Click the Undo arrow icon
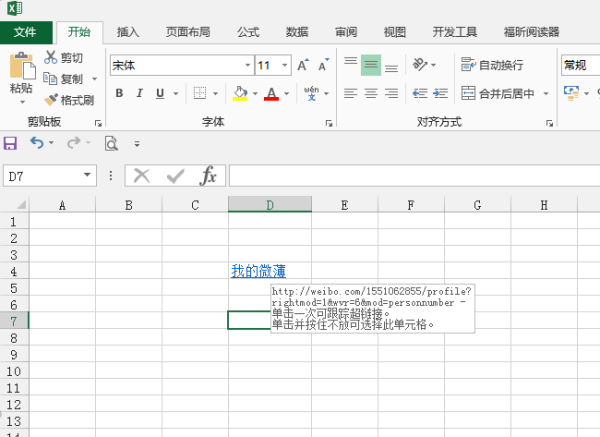 (37, 143)
